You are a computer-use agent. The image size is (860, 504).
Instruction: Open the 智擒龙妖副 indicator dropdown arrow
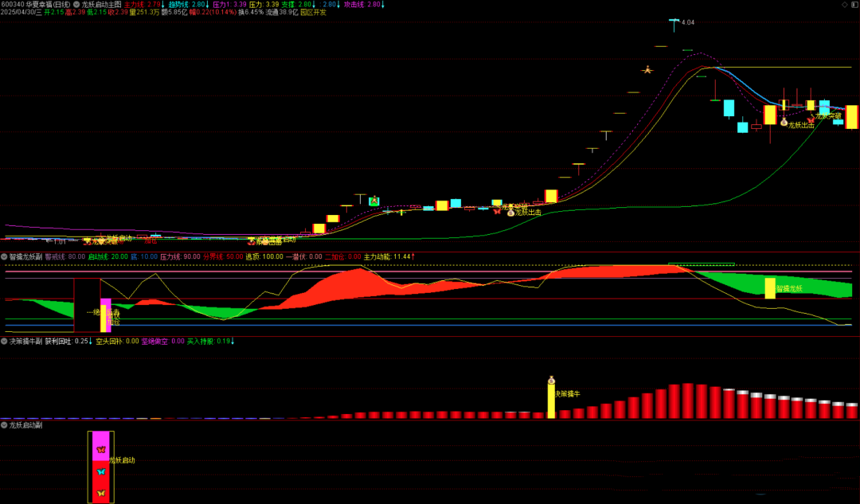tap(4, 257)
